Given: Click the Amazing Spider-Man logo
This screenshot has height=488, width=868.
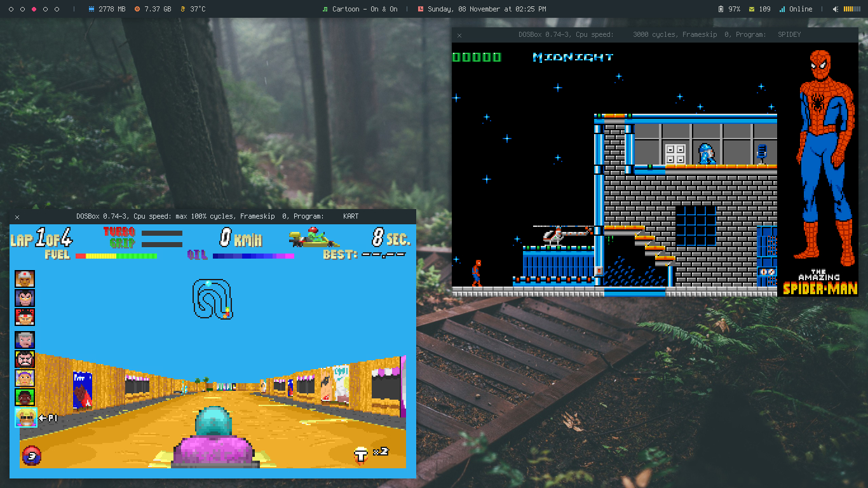Looking at the screenshot, I should (819, 283).
